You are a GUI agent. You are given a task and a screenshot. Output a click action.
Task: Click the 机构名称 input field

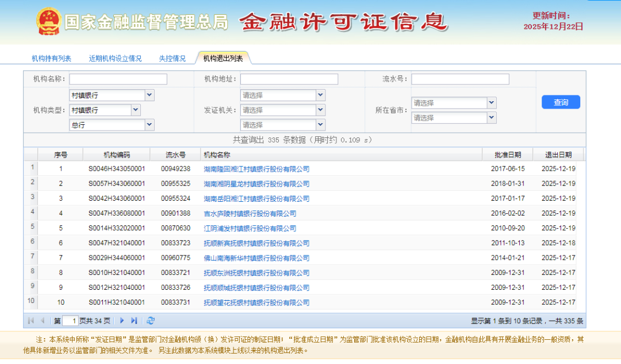tap(118, 79)
